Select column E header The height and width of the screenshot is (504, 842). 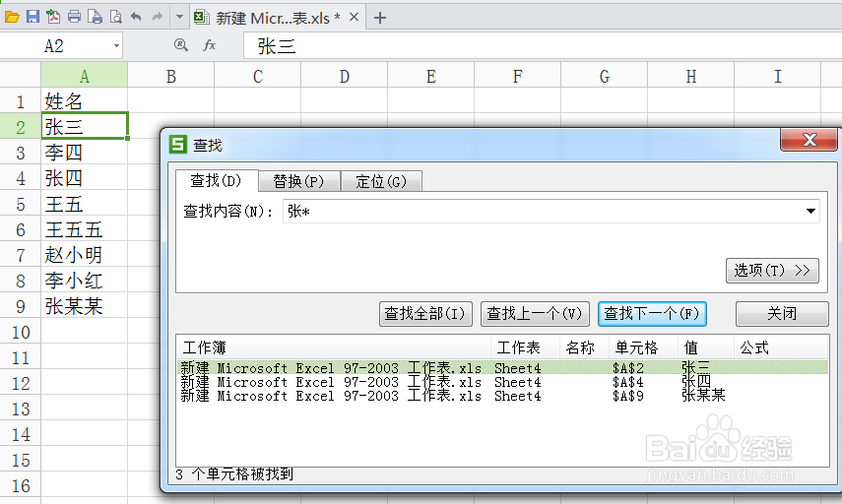(x=430, y=76)
